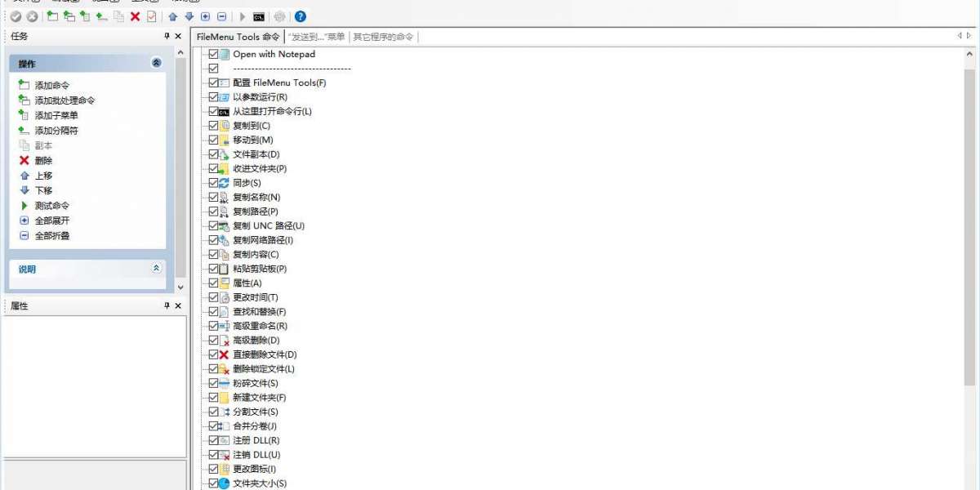Click the Expand All plus toolbar icon
The width and height of the screenshot is (980, 490).
(206, 16)
